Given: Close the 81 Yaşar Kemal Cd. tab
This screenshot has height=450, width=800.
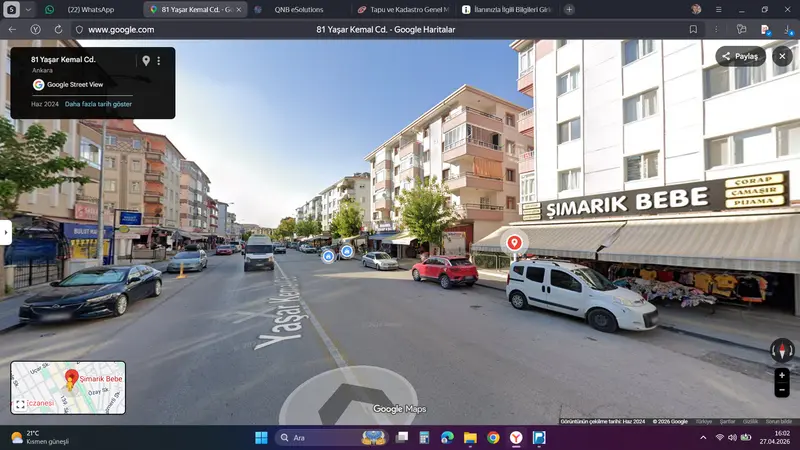Looking at the screenshot, I should pyautogui.click(x=239, y=10).
